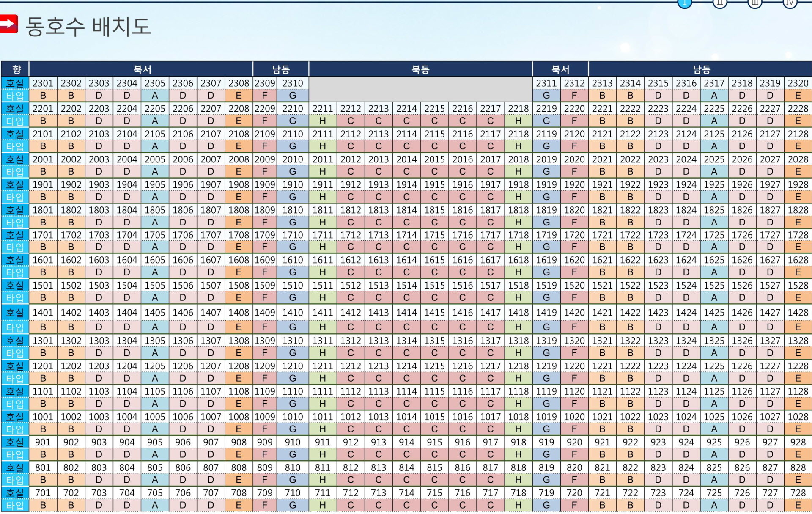This screenshot has width=812, height=514.
Task: Select room cell 1028
Action: [798, 417]
